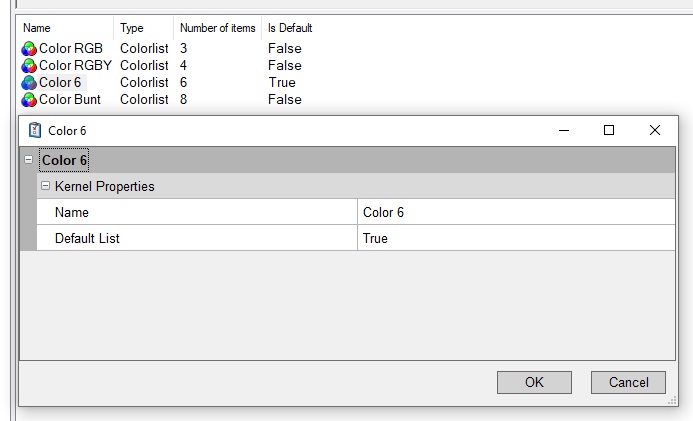Change the Default List value True
The width and height of the screenshot is (693, 421).
tap(515, 238)
